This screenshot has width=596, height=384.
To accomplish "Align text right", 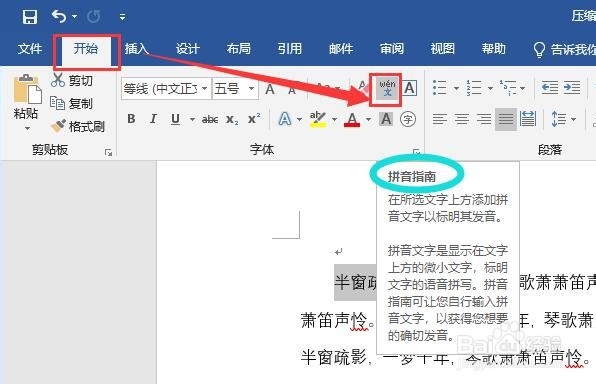I will pyautogui.click(x=483, y=119).
